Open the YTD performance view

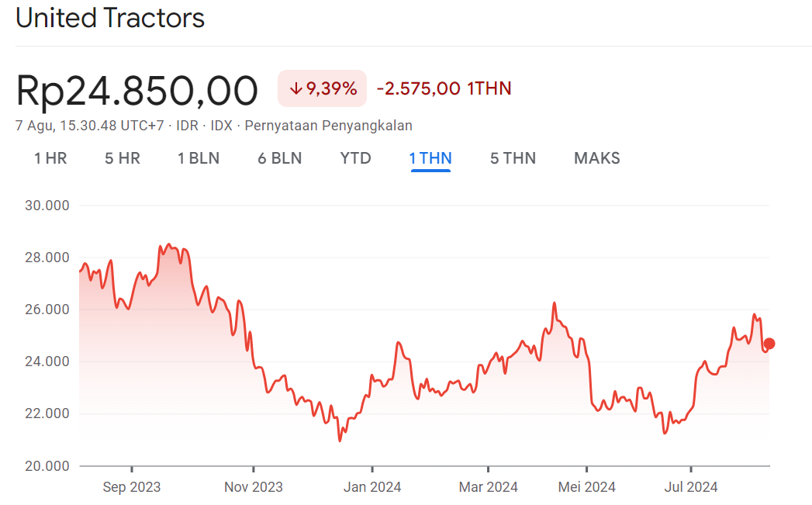355,158
